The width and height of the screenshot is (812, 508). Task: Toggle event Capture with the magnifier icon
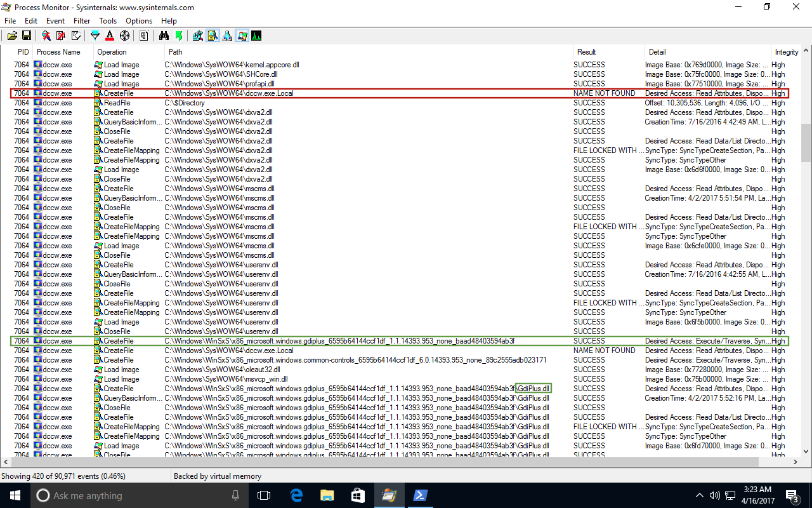46,36
